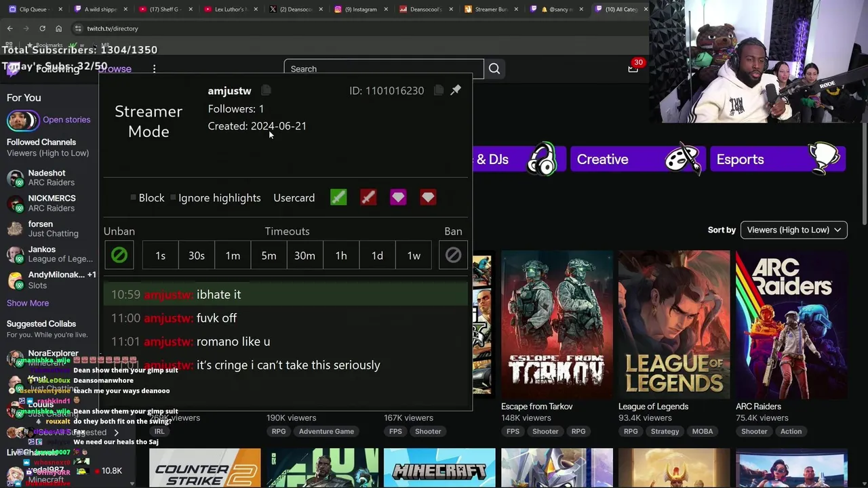The width and height of the screenshot is (868, 488).
Task: Open NICKMERCS channel avatar in sidebar
Action: pyautogui.click(x=15, y=203)
